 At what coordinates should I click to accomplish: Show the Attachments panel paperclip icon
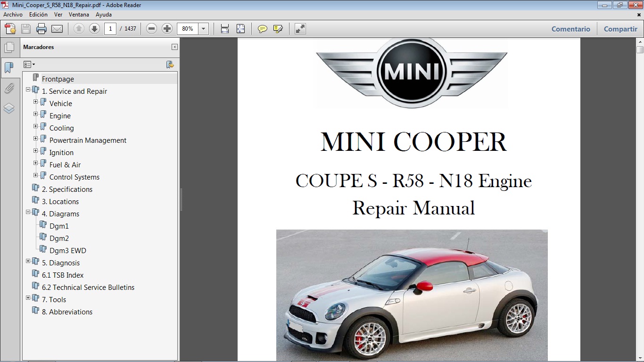pos(10,88)
